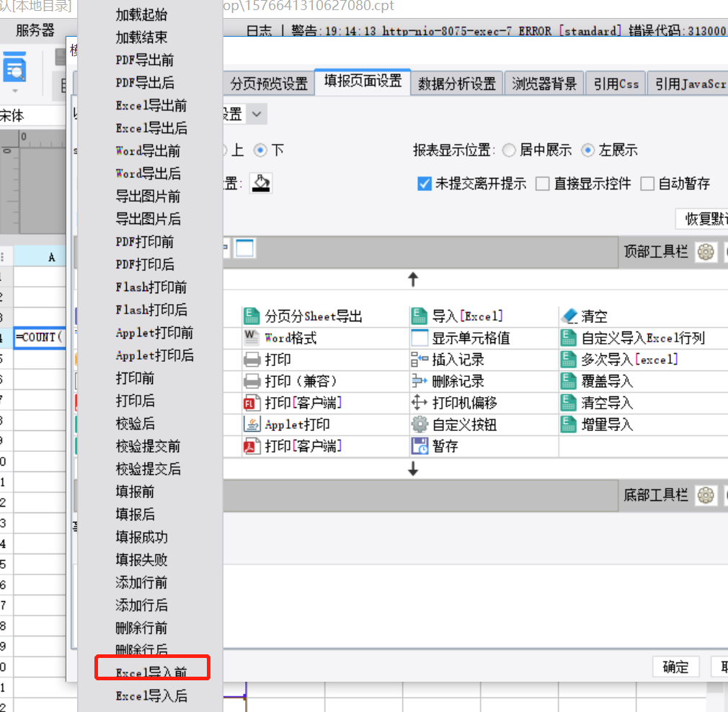The width and height of the screenshot is (728, 712).
Task: Add 清空导入 button
Action: pos(597,403)
